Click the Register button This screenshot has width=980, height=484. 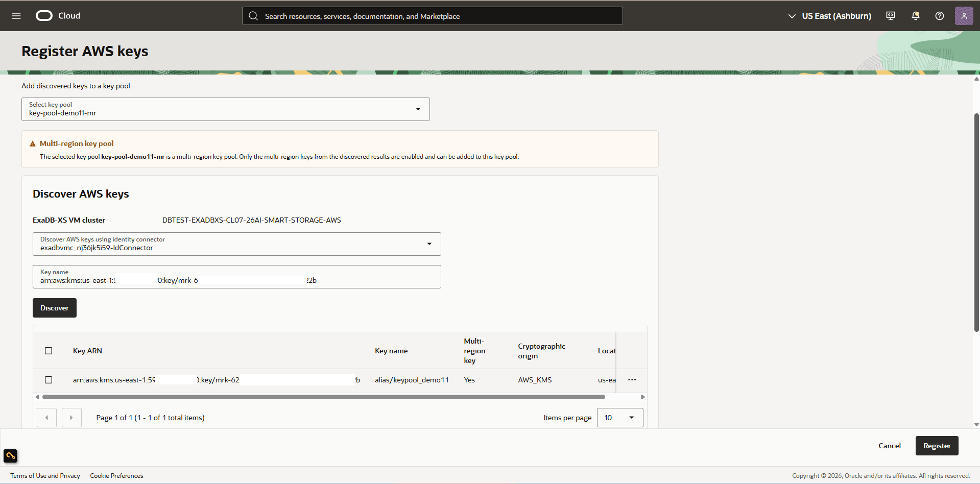click(937, 446)
